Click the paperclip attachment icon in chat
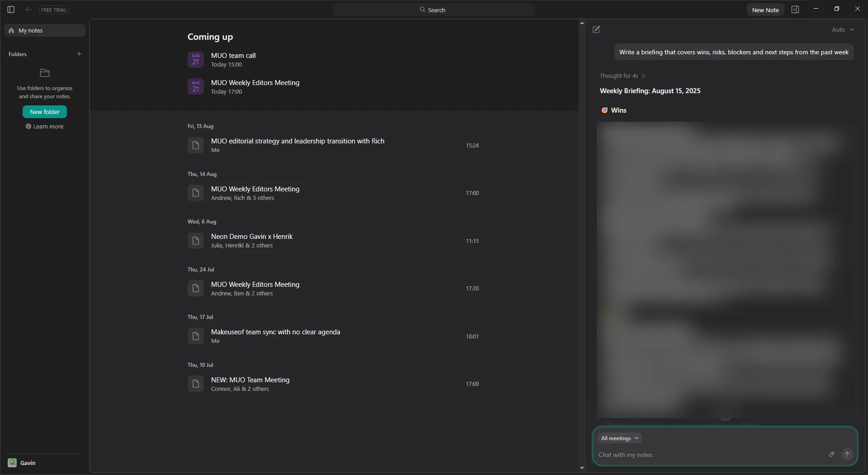This screenshot has width=868, height=475. (832, 454)
